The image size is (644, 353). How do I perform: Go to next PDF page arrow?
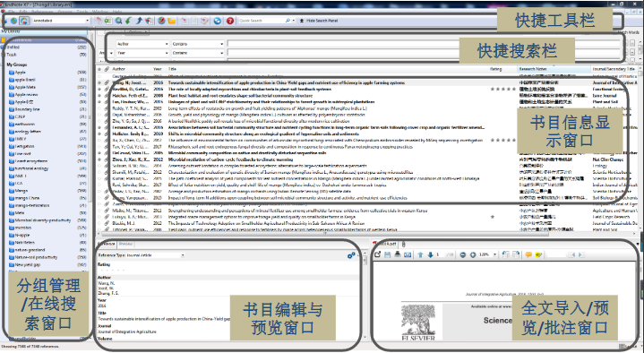(x=430, y=254)
